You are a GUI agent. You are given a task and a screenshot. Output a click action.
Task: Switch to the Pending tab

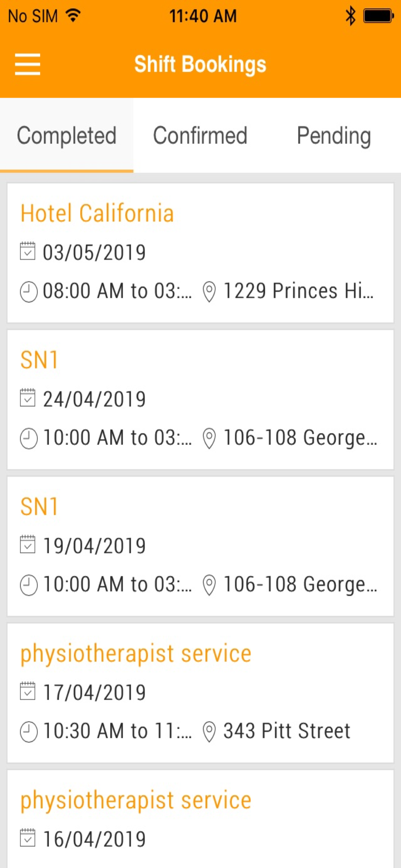334,135
